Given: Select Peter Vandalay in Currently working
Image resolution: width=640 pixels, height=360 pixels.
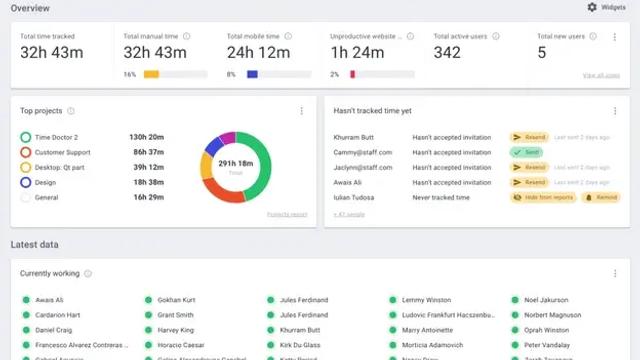Looking at the screenshot, I should (x=547, y=345).
